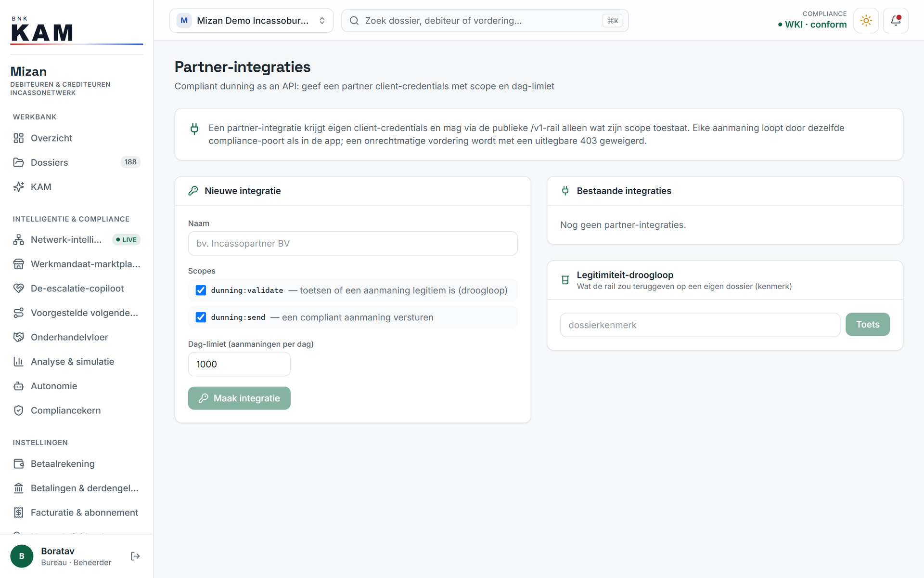This screenshot has height=578, width=924.
Task: Toggle the light theme sun icon
Action: (x=866, y=21)
